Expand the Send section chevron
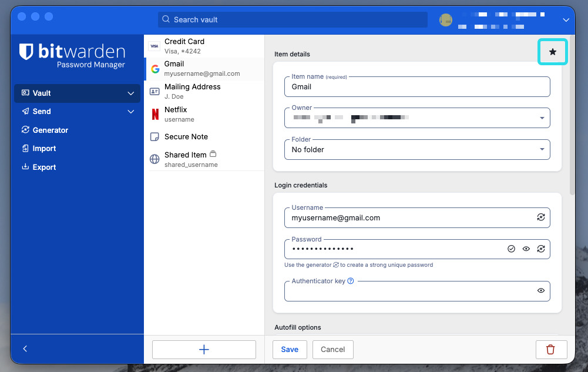Screen dimensions: 588x372 131,112
